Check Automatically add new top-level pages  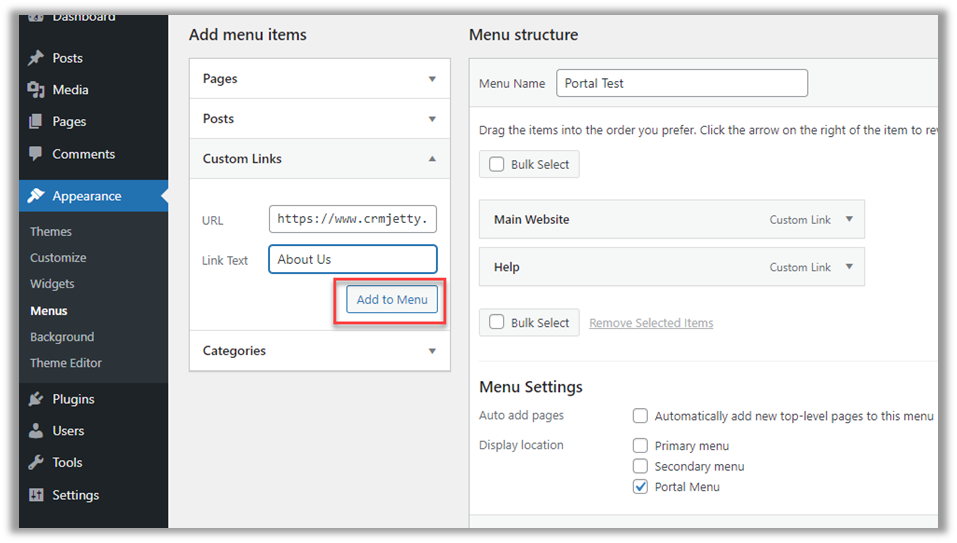coord(640,416)
